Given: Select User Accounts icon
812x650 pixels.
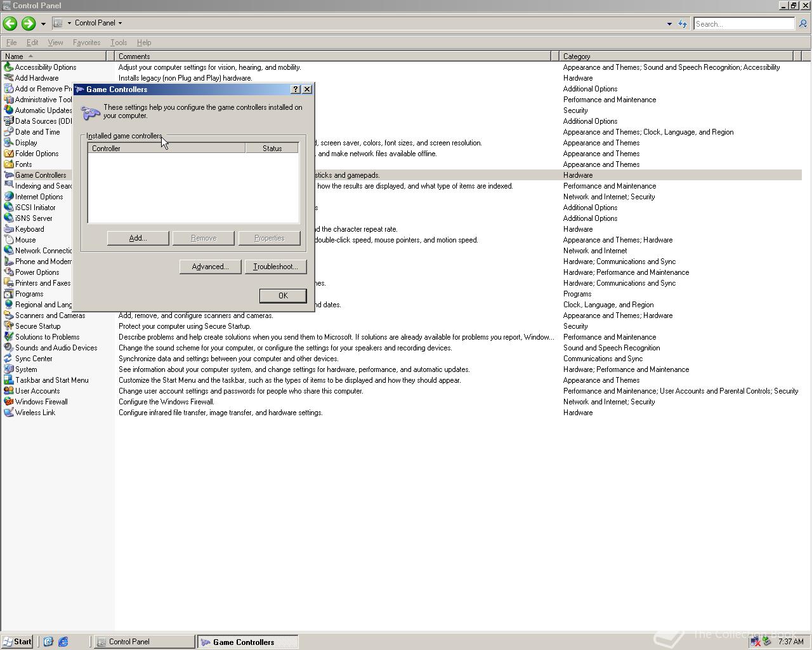Looking at the screenshot, I should tap(8, 391).
